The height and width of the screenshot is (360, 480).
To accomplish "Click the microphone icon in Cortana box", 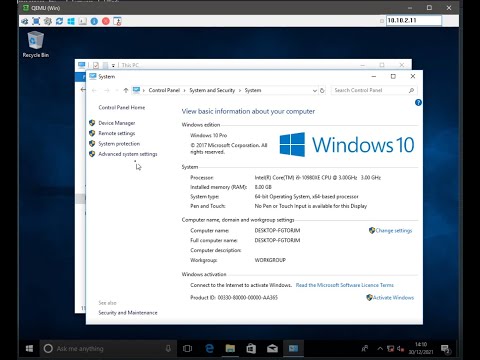I will (x=168, y=349).
